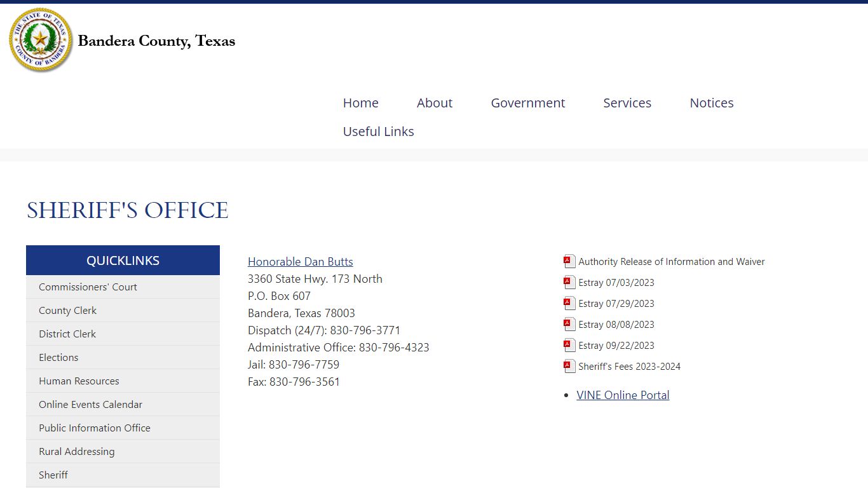Click PDF icon next to Estray 07/29/2023
The height and width of the screenshot is (488, 868).
click(569, 303)
